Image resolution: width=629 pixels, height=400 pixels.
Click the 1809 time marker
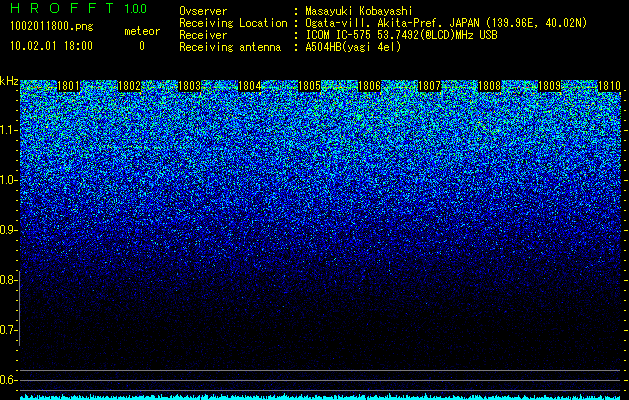550,86
